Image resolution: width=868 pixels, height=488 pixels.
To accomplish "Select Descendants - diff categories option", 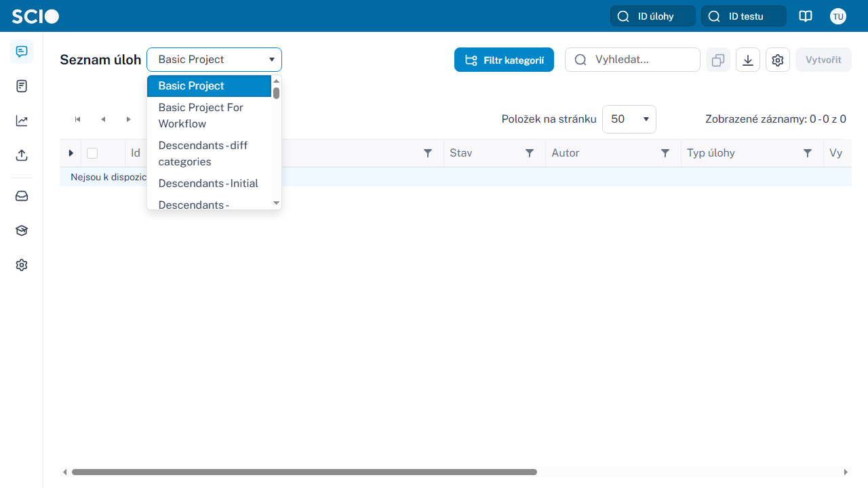I will click(x=209, y=154).
